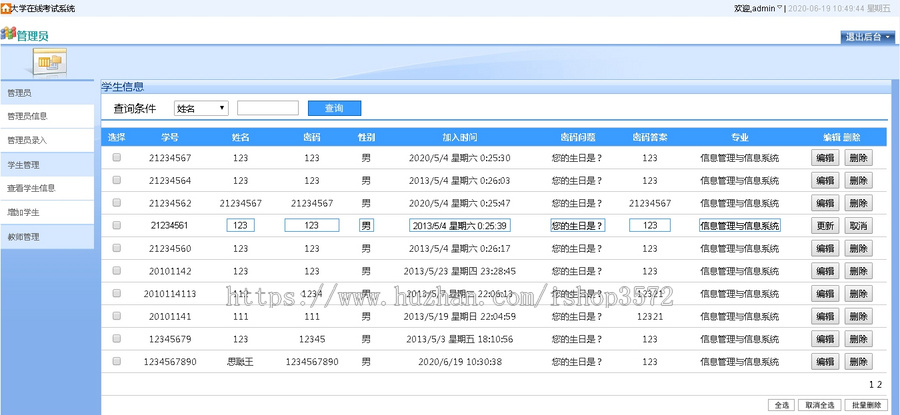The height and width of the screenshot is (415, 900).
Task: Click 删除 for student 21234562
Action: pos(859,203)
